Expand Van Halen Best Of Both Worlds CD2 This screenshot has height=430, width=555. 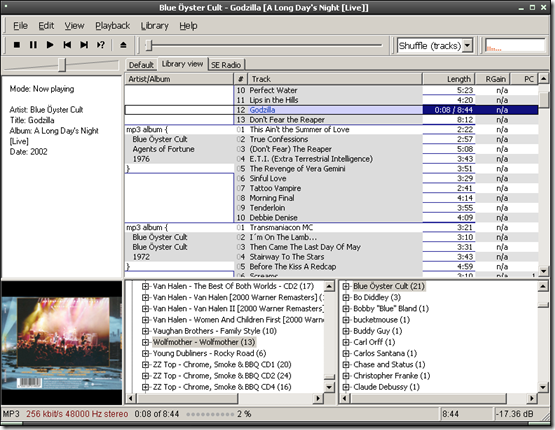click(145, 286)
